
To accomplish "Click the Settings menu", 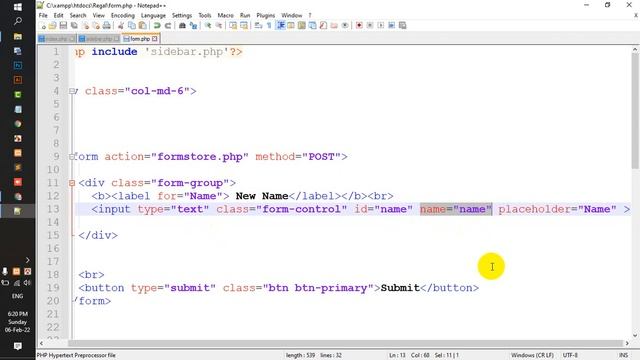I will 182,16.
